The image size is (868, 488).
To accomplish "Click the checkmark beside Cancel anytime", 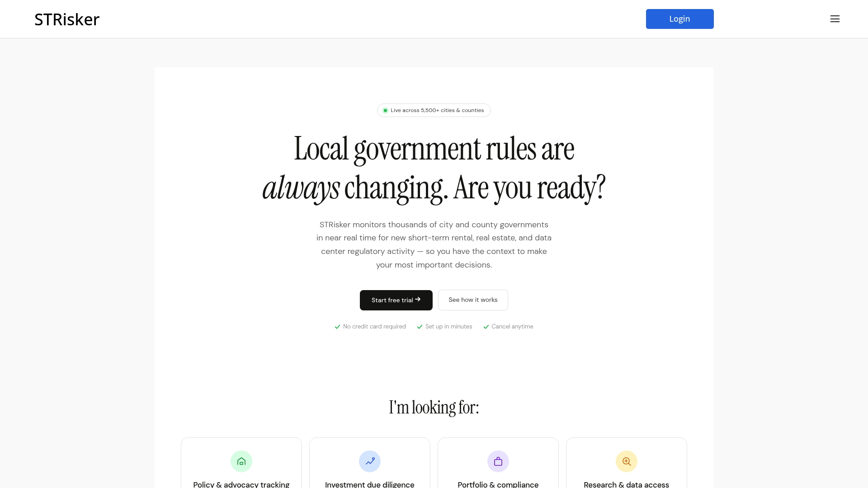I will click(486, 327).
